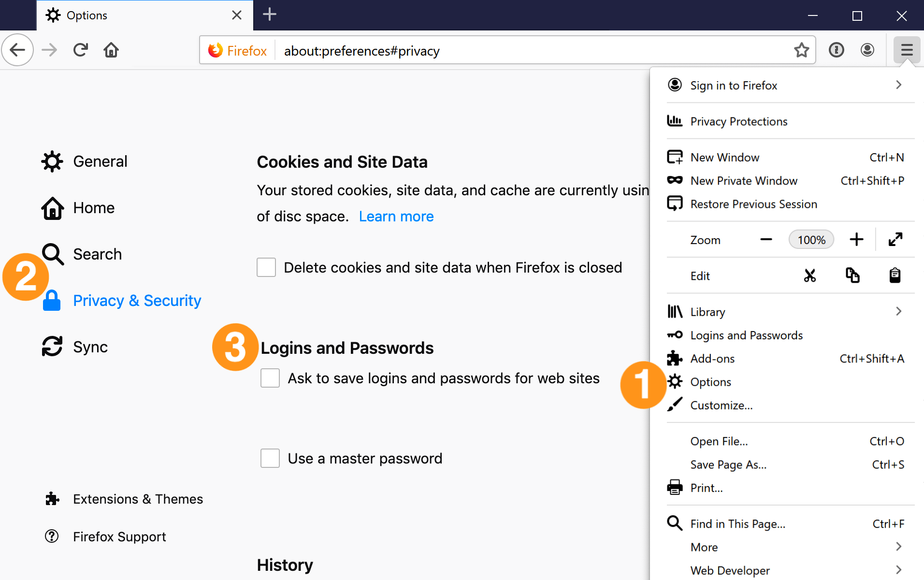The width and height of the screenshot is (924, 580).
Task: Select Options from the menu
Action: click(710, 382)
